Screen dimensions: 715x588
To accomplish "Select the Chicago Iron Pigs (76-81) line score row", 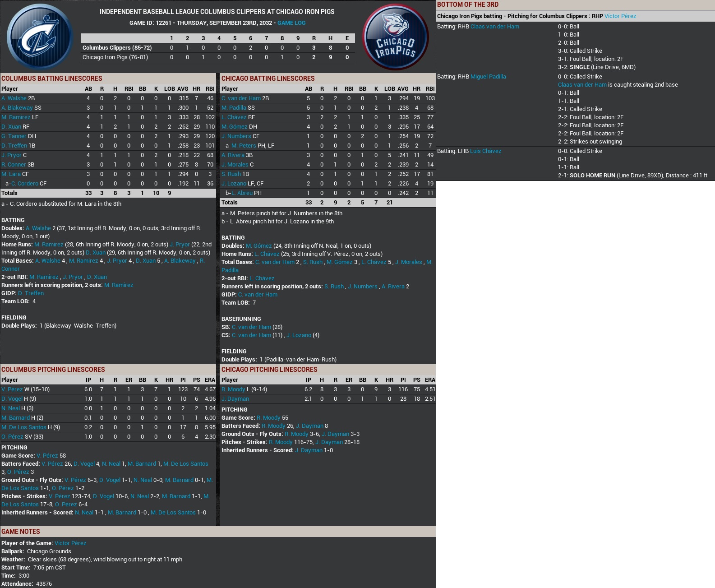I will 217,57.
